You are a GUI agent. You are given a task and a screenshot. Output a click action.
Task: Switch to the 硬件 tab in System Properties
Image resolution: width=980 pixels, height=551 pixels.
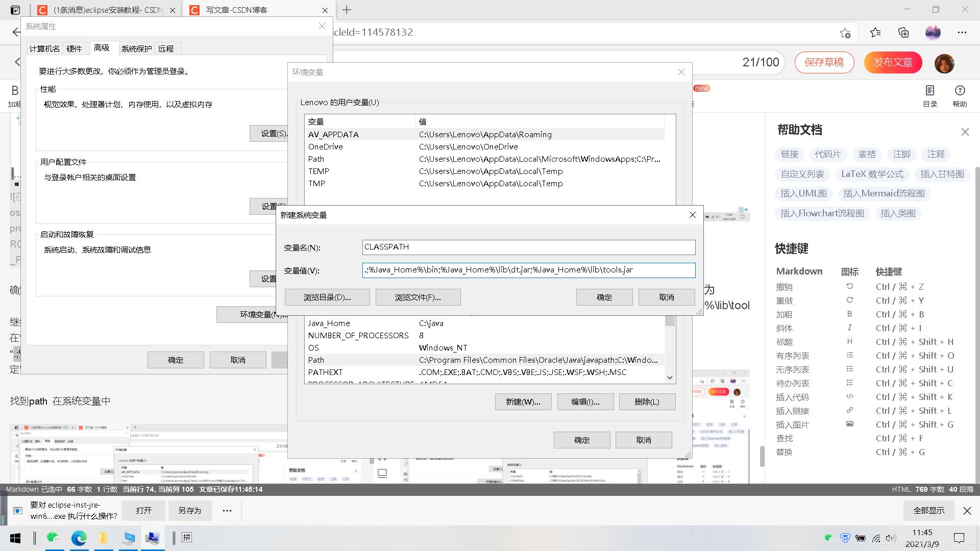(75, 48)
